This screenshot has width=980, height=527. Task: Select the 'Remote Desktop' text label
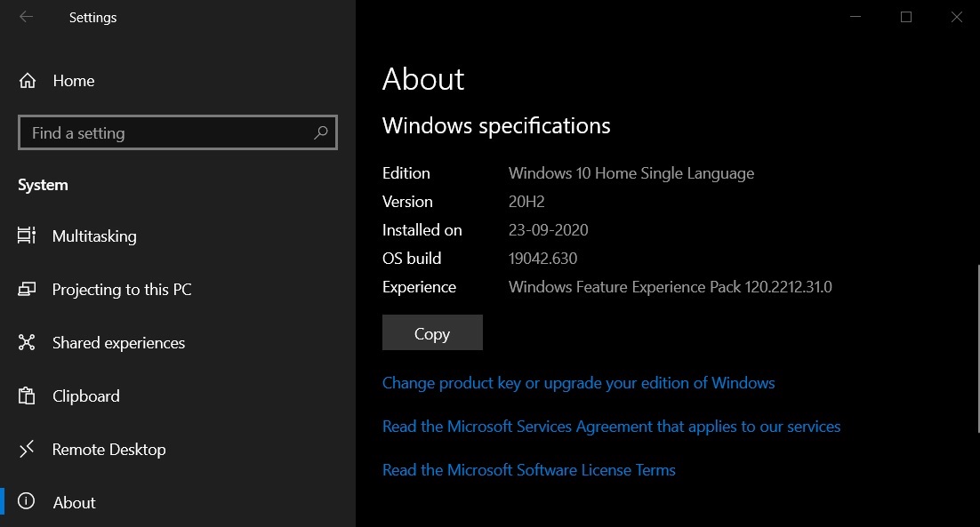[108, 450]
